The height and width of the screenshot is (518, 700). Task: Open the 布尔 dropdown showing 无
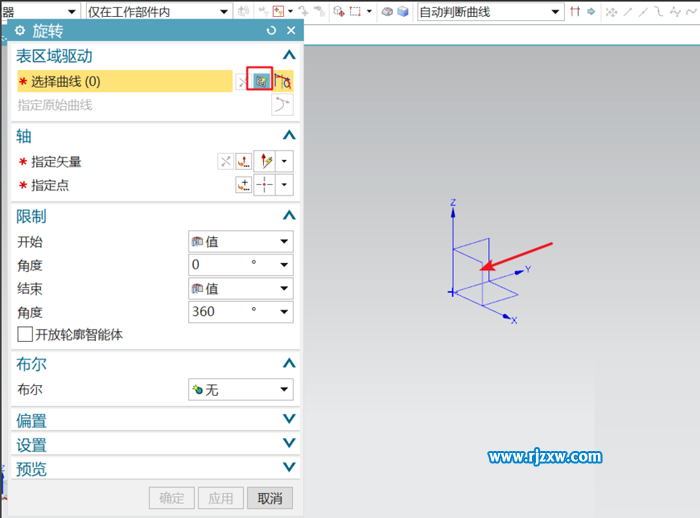[241, 389]
